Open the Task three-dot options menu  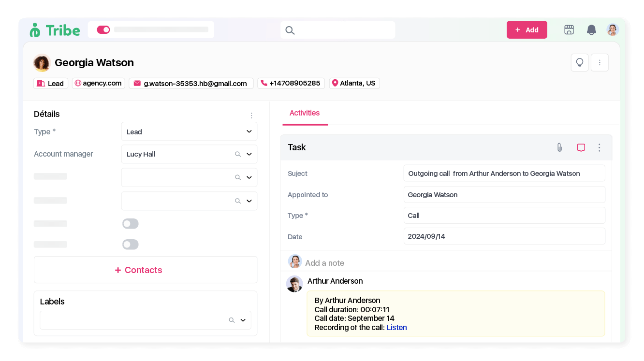[600, 147]
